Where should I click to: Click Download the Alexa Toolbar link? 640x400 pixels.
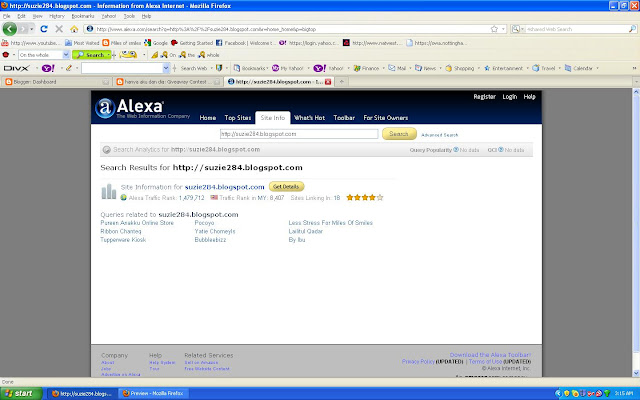pos(490,355)
